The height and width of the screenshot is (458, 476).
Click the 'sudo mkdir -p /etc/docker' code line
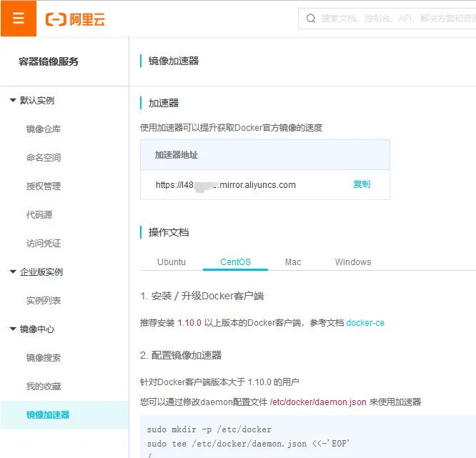[209, 429]
